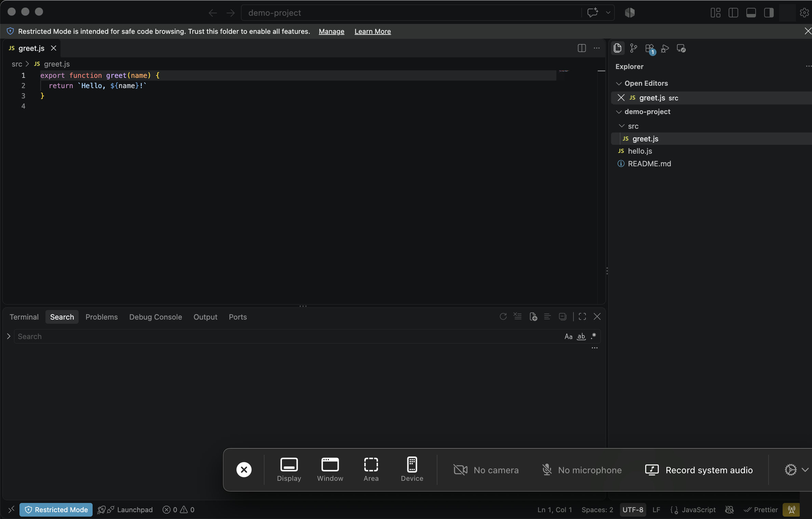The height and width of the screenshot is (519, 812).
Task: Change encoding UTF-8 in status bar
Action: [x=633, y=509]
